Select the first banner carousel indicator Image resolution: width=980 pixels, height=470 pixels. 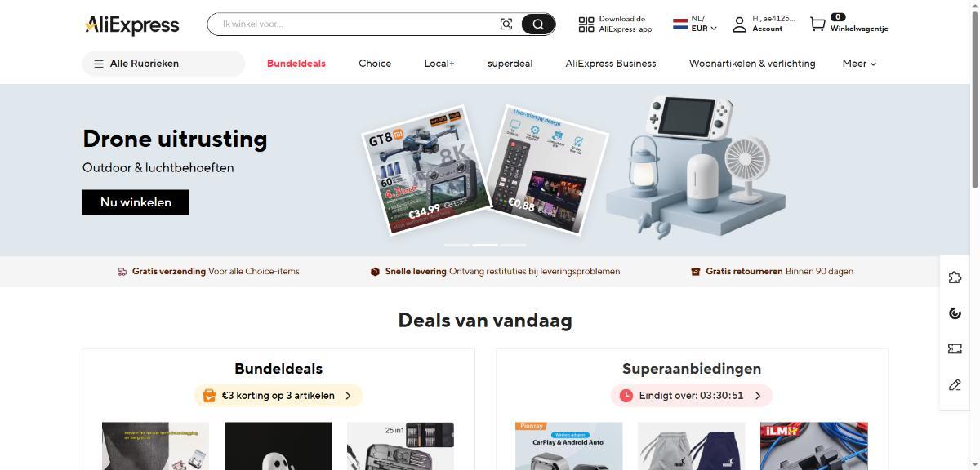[457, 245]
